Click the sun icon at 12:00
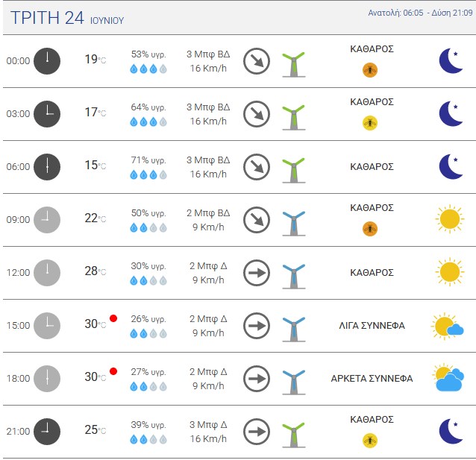Screen dimensions: 476x460 [450, 272]
